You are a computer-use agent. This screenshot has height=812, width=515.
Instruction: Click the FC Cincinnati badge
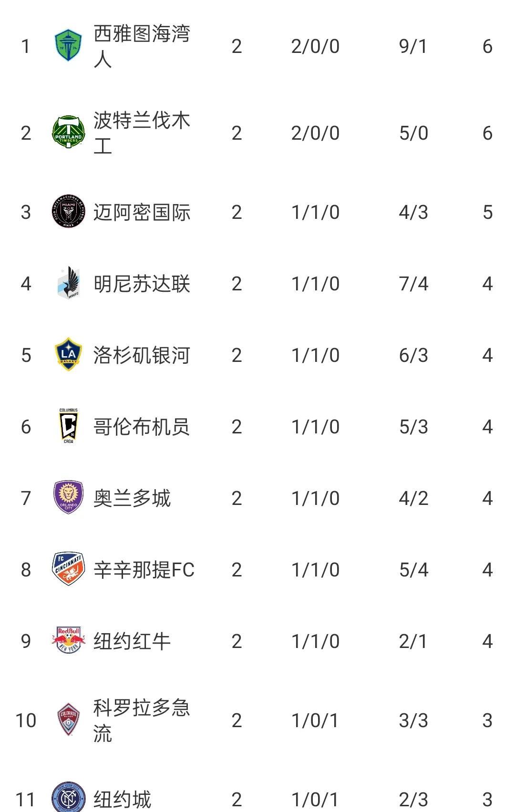pyautogui.click(x=68, y=569)
